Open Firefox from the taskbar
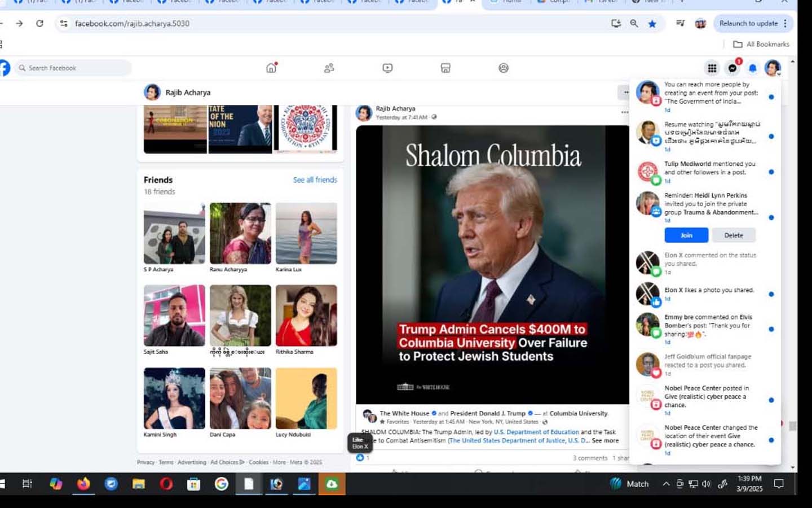The width and height of the screenshot is (812, 508). [x=83, y=484]
